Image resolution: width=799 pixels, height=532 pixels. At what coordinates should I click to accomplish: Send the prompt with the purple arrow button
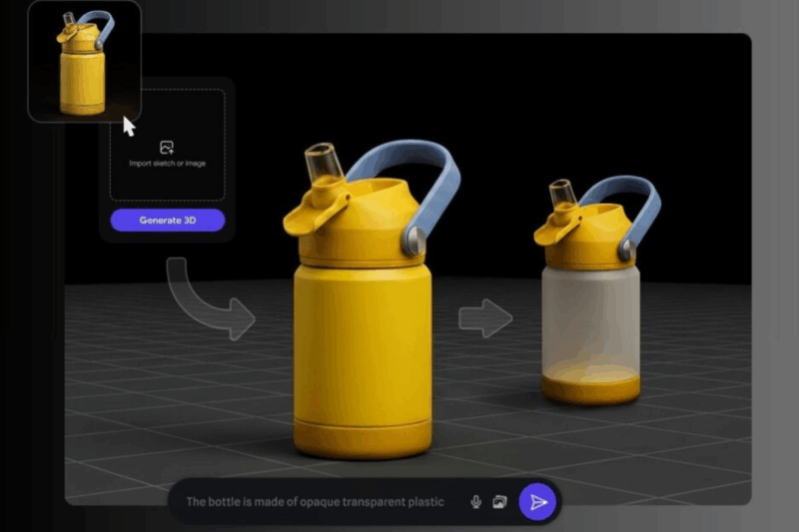[537, 502]
